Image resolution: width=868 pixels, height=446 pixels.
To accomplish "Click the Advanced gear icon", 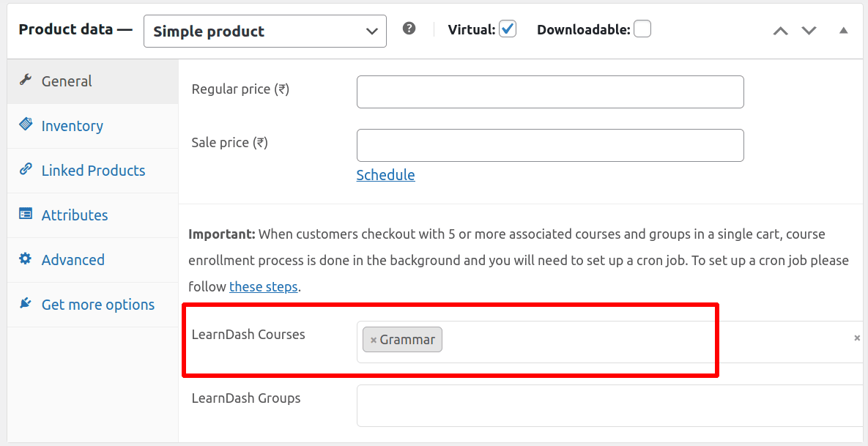I will tap(26, 259).
